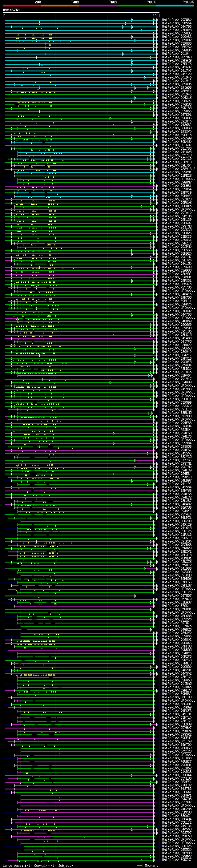197x868 pixels.
Task: Click the UniRef100_Q41120 label
Action: point(176,74)
